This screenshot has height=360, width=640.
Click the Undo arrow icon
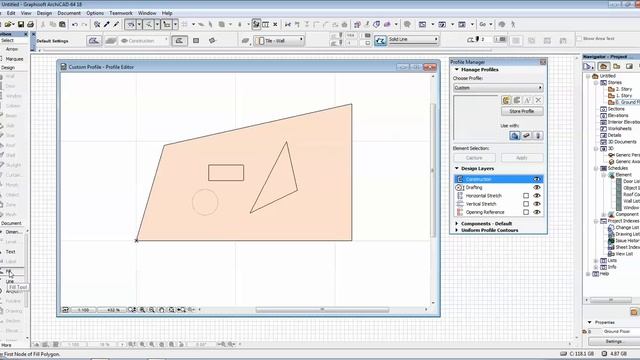click(75, 24)
